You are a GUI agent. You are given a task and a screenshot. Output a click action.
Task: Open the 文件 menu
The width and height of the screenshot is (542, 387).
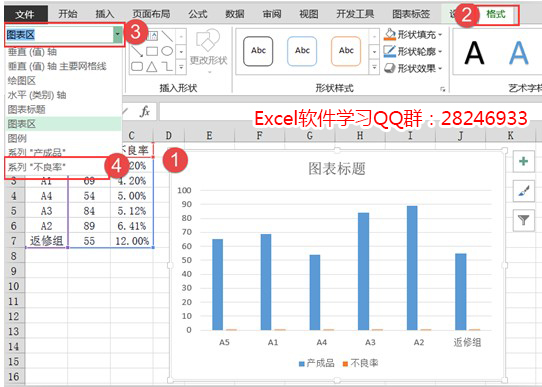pos(25,14)
